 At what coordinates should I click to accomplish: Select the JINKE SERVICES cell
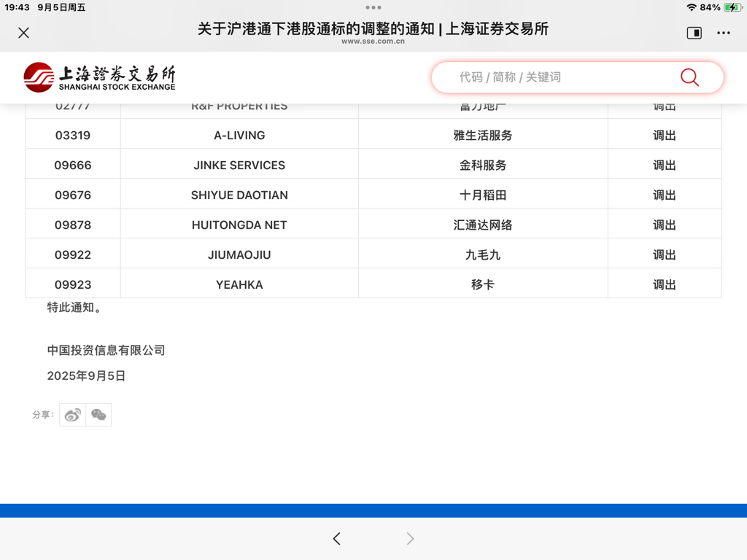tap(239, 166)
